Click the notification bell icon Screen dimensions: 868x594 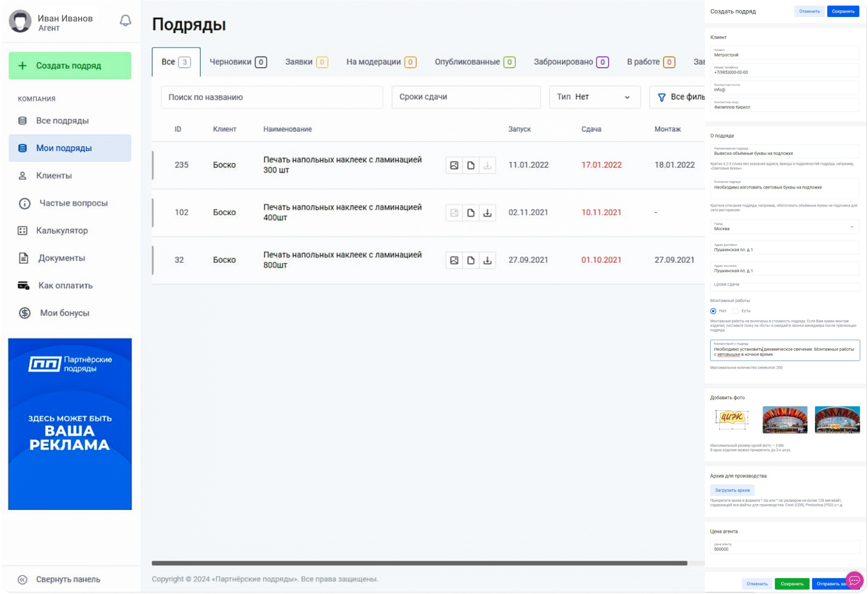coord(125,20)
